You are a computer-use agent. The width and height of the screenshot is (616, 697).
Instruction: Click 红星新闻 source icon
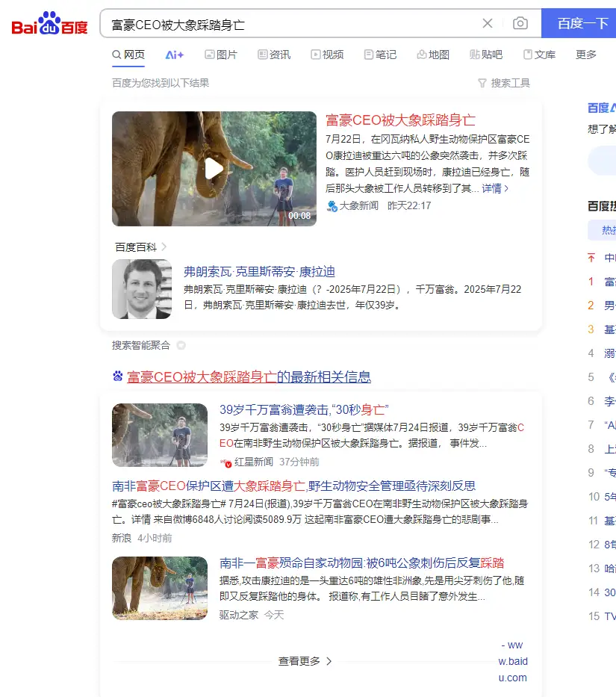click(x=225, y=462)
